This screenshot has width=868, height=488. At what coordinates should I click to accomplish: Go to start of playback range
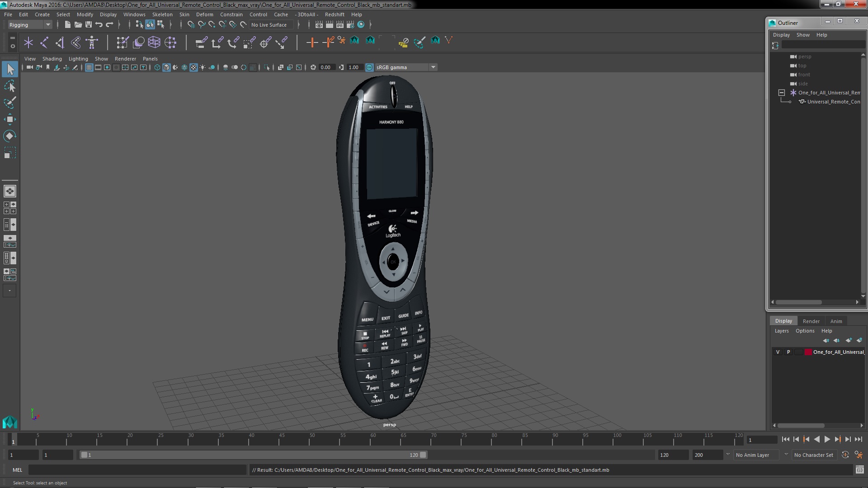(x=785, y=439)
